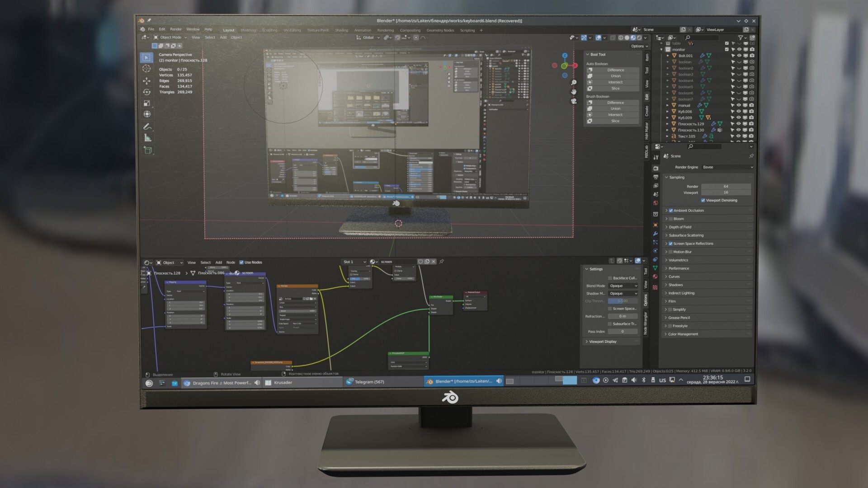Click the Brush Boolean Slice button
Viewport: 868px width, 488px height.
(x=615, y=121)
